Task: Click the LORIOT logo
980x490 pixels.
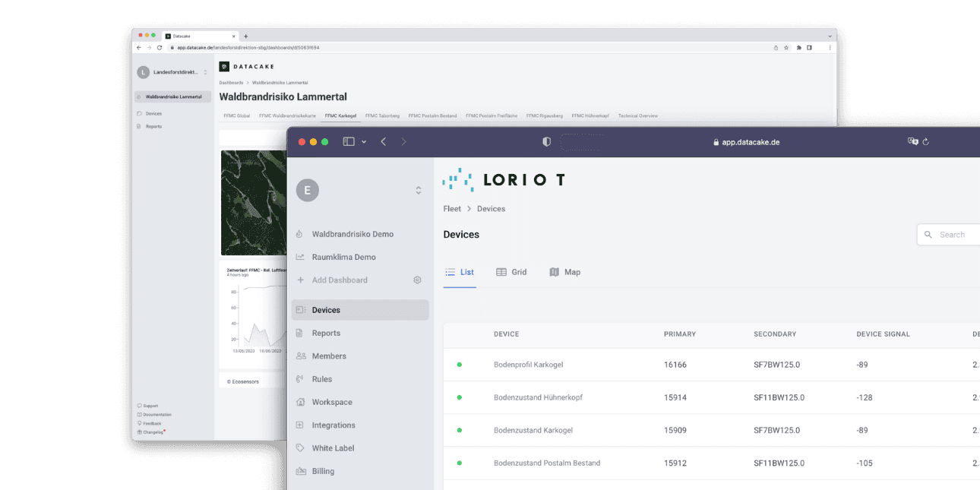Action: point(504,180)
